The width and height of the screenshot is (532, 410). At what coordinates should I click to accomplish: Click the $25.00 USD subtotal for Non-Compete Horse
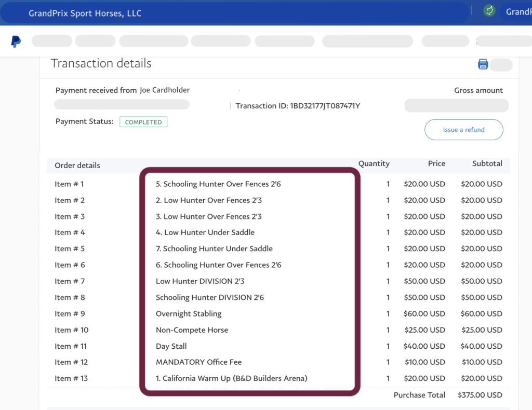pos(482,330)
